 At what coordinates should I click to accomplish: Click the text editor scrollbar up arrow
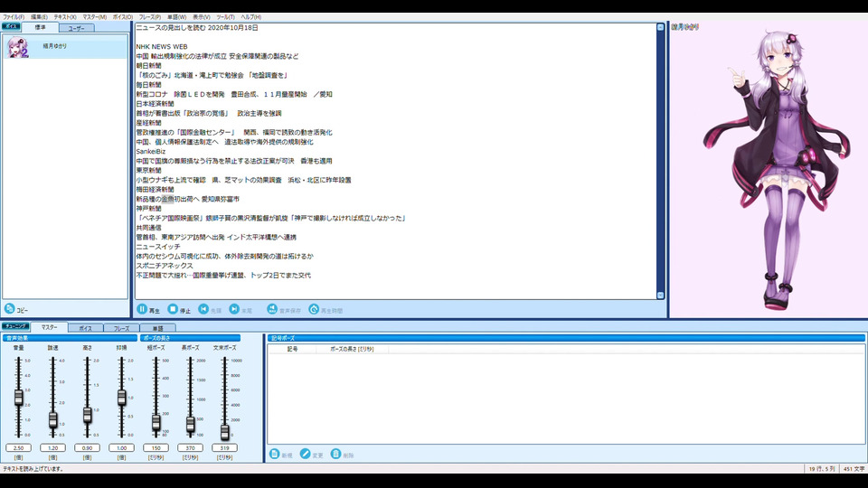(x=660, y=27)
